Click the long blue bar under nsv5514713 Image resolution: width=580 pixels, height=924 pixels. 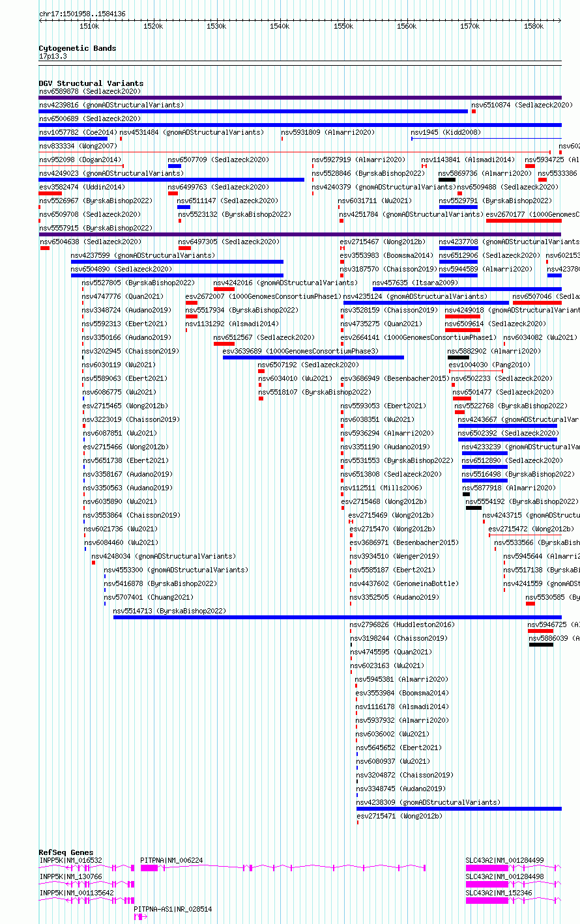(338, 617)
